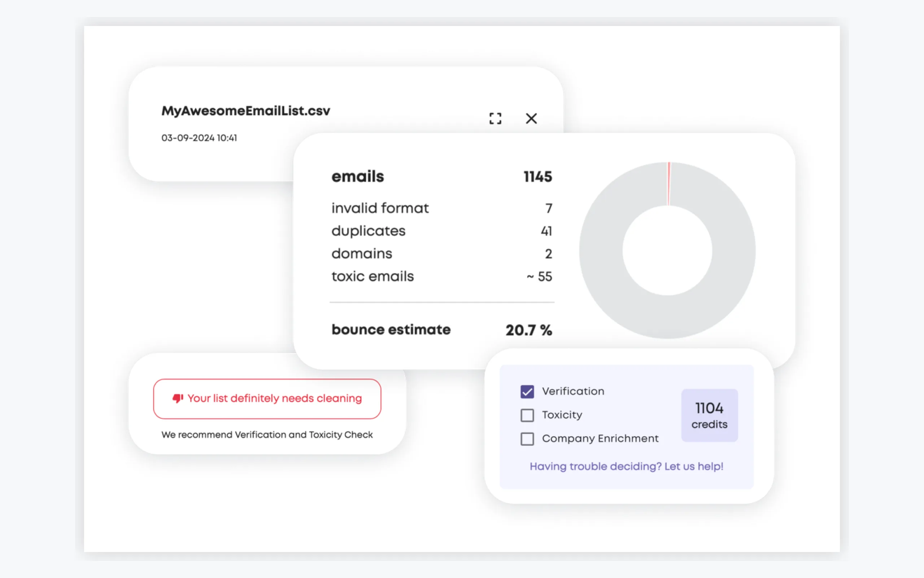The height and width of the screenshot is (578, 924).
Task: Click 'Your list definitely needs cleaning' banner
Action: point(267,399)
